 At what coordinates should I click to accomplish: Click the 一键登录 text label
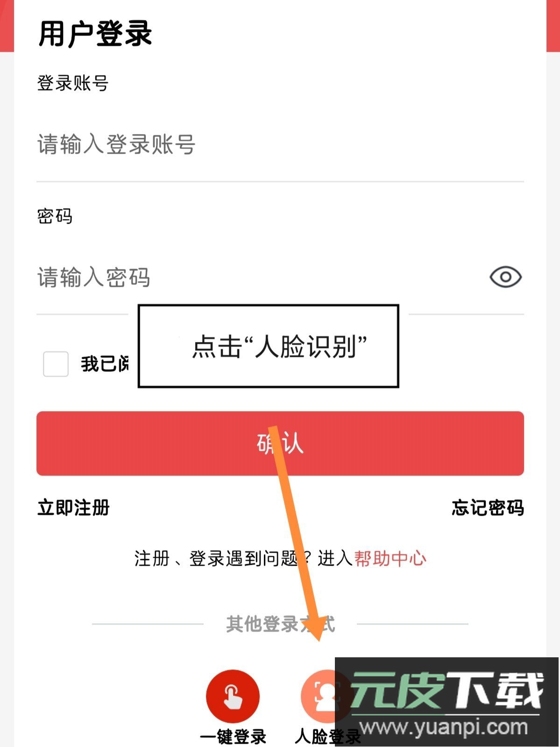click(233, 737)
